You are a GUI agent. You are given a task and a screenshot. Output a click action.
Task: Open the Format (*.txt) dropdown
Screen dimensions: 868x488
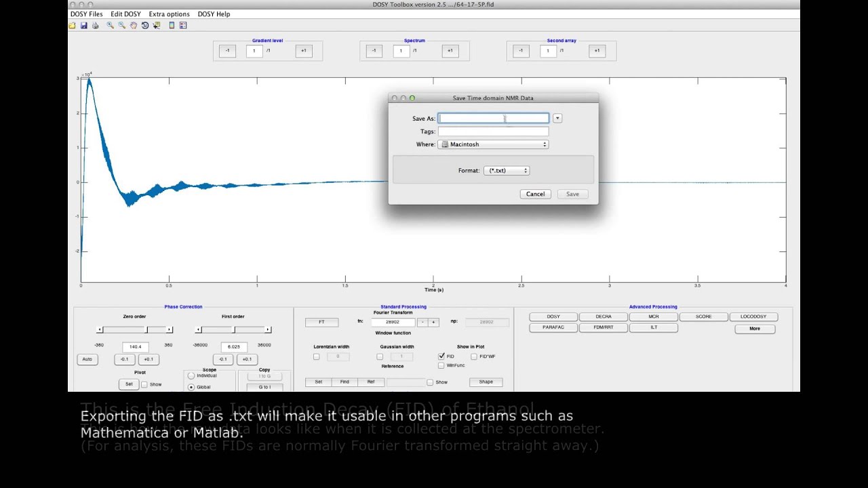(507, 171)
